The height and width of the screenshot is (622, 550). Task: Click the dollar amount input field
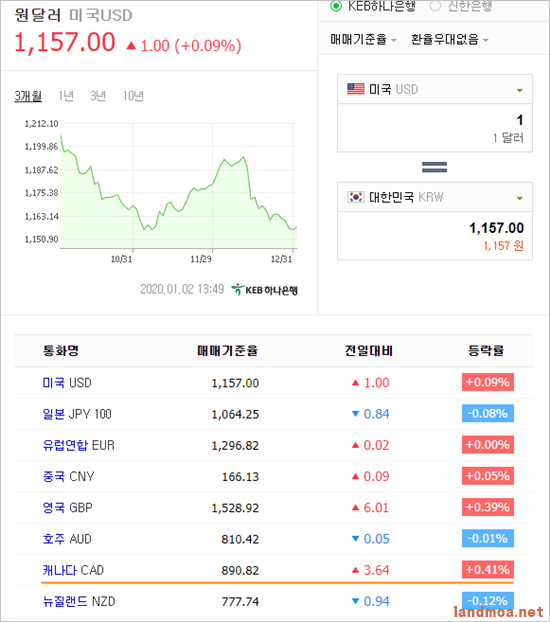tap(435, 128)
